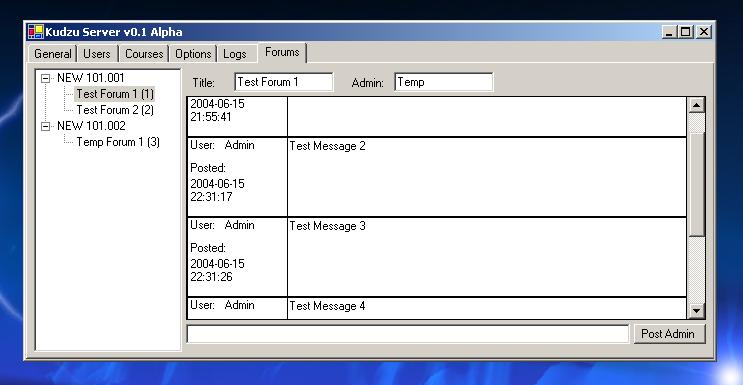The width and height of the screenshot is (743, 385).
Task: Select the NEW 101.002 course node
Action: coord(91,126)
